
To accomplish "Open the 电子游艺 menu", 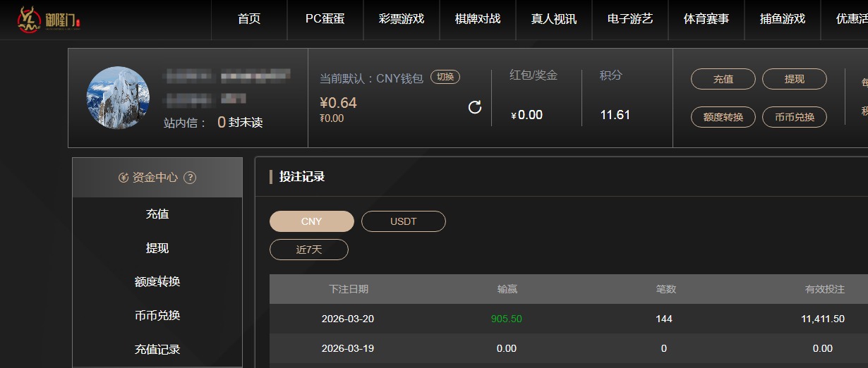I will [x=630, y=19].
